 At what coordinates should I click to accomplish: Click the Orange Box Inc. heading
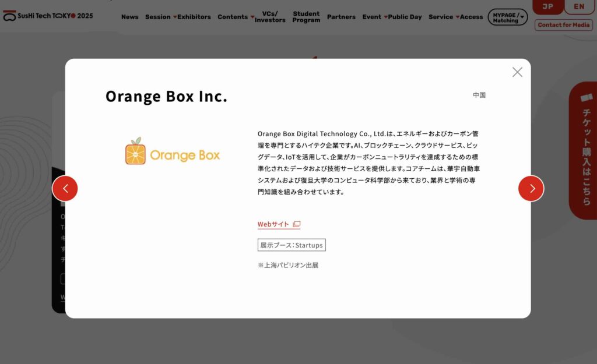[166, 96]
